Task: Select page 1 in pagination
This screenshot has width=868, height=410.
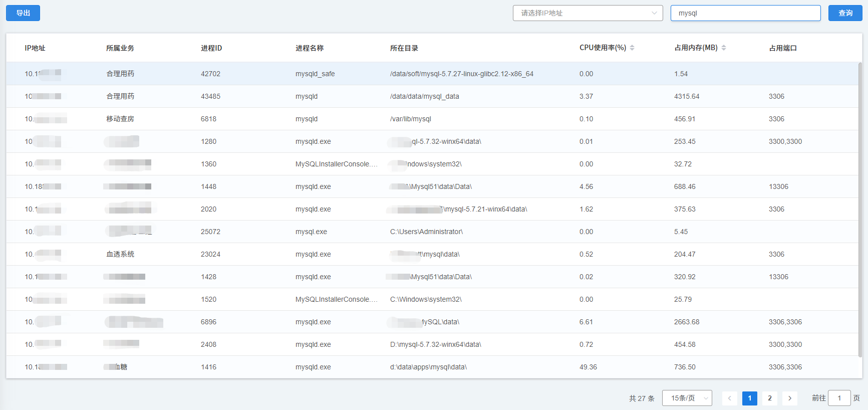Action: [x=749, y=398]
